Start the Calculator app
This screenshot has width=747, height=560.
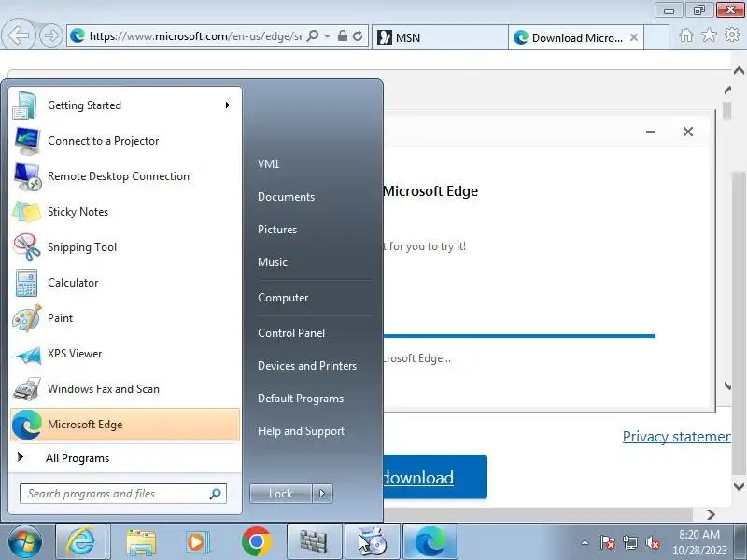[124, 283]
